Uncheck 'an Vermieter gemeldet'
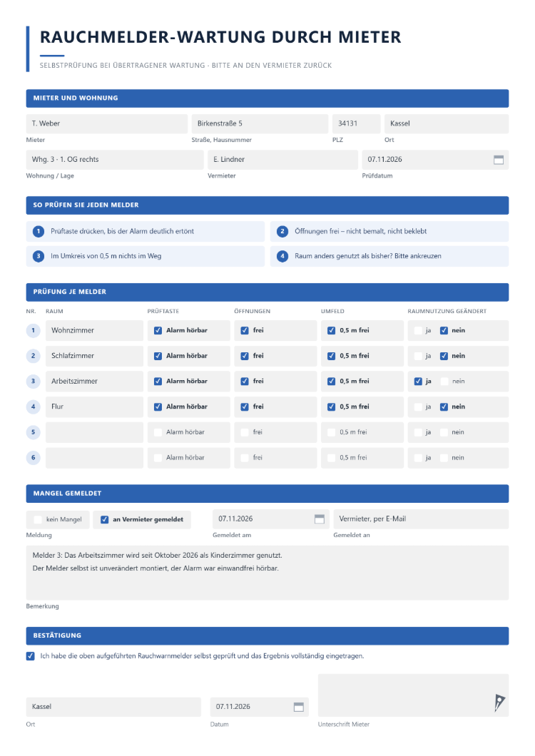Screen dimensions: 535x756 point(104,520)
